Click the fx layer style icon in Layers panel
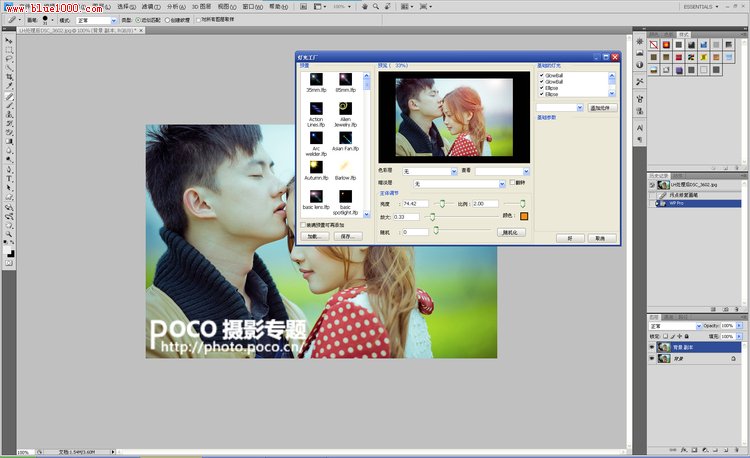 pos(684,450)
